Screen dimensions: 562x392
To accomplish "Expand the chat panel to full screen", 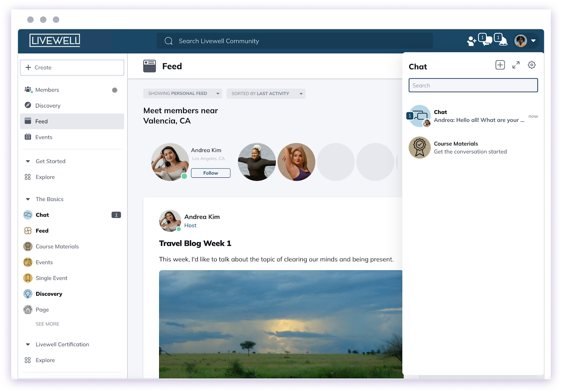I will coord(516,65).
